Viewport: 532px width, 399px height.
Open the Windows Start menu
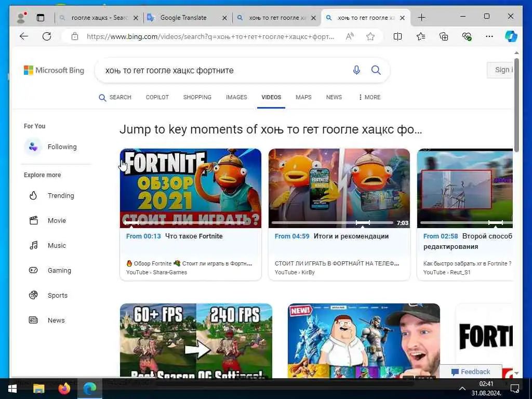(12, 389)
